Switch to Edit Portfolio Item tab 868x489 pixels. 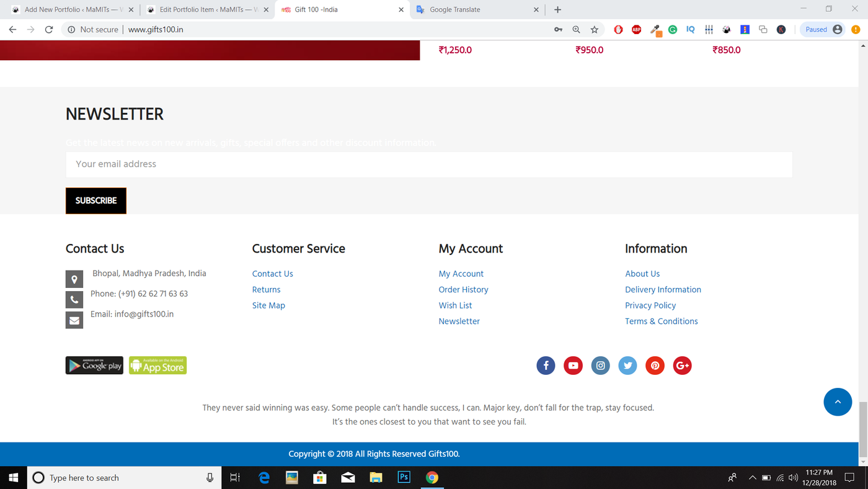(205, 10)
